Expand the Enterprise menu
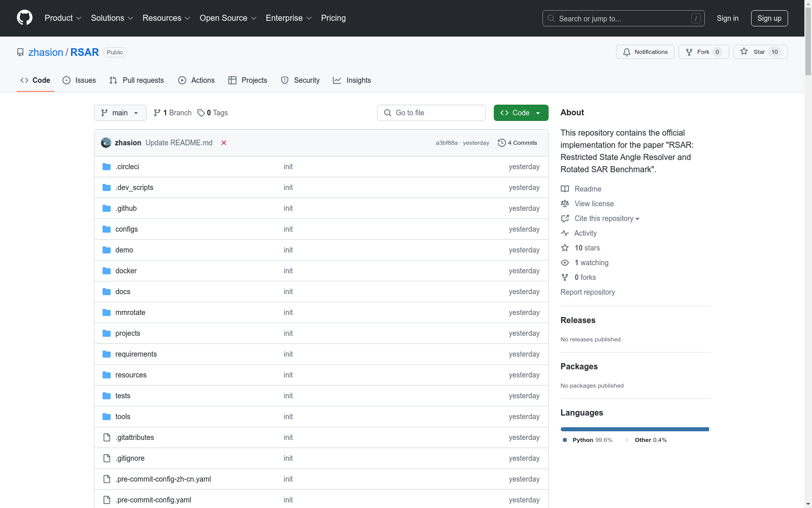The height and width of the screenshot is (508, 812). [289, 18]
